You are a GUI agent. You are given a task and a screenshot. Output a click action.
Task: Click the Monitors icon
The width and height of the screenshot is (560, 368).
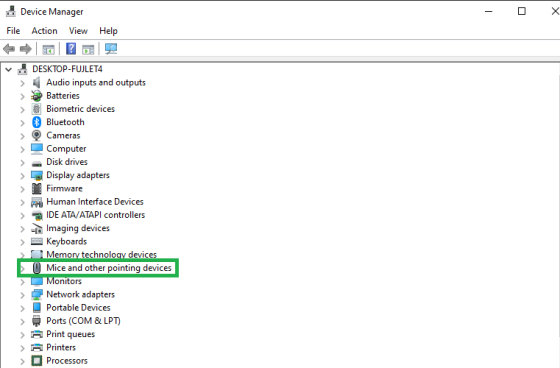[x=37, y=282]
